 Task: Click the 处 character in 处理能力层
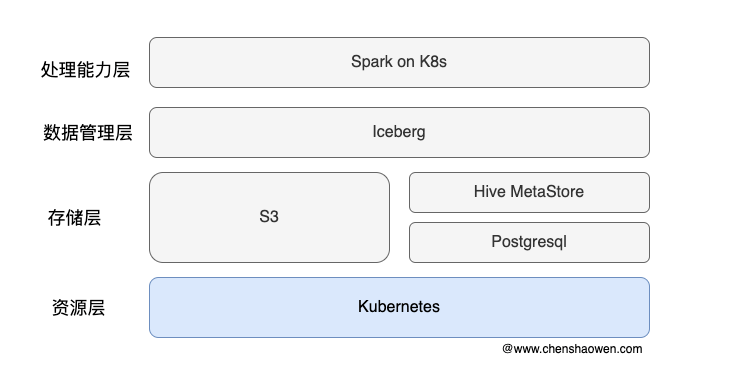click(x=49, y=70)
